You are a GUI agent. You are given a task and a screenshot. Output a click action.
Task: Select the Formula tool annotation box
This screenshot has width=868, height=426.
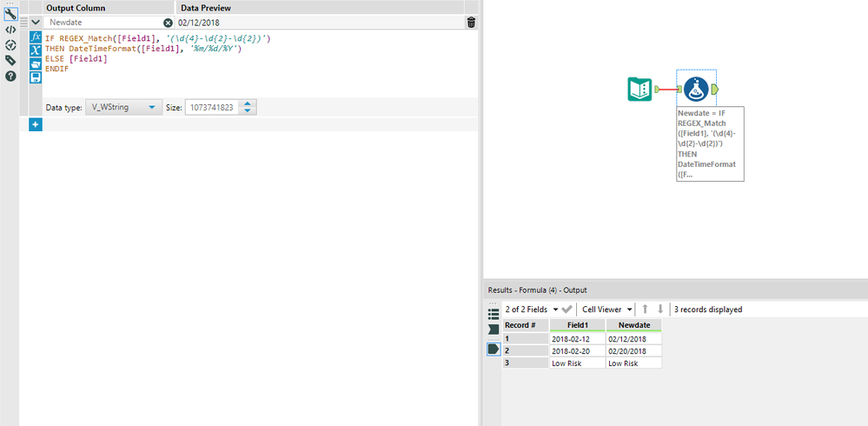click(710, 143)
